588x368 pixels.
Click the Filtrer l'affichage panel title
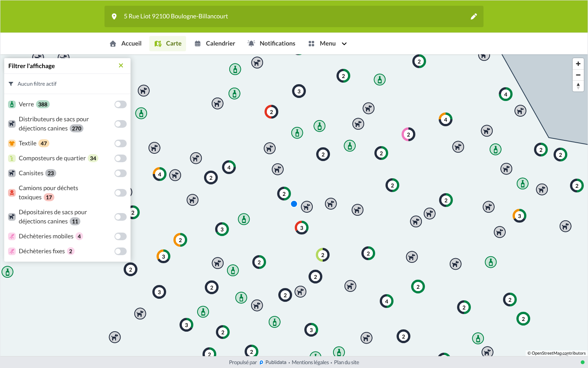coord(31,66)
